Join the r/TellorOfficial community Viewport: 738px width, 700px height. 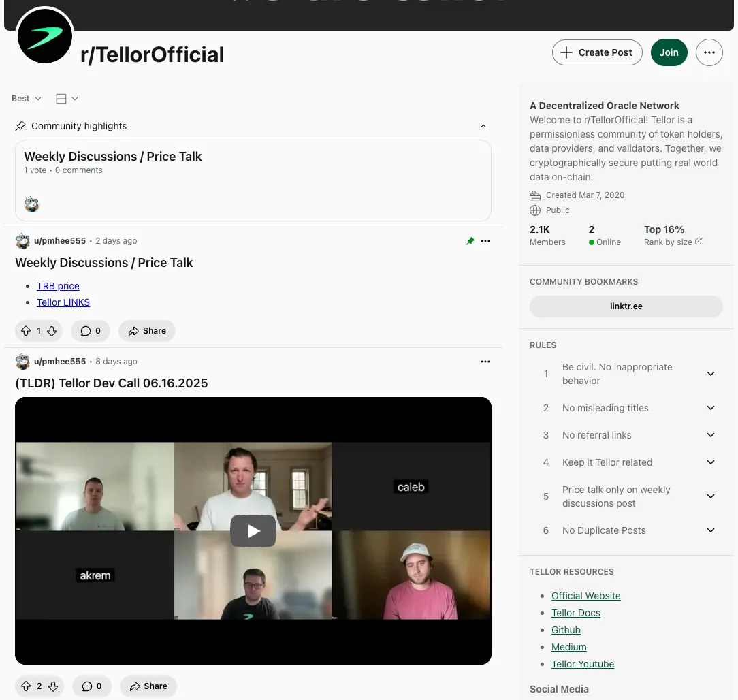pyautogui.click(x=669, y=52)
